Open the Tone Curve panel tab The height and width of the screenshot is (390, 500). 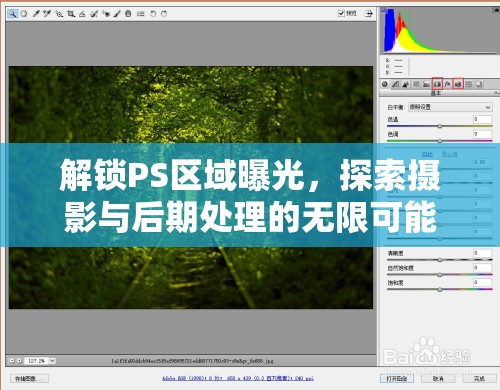pos(395,84)
